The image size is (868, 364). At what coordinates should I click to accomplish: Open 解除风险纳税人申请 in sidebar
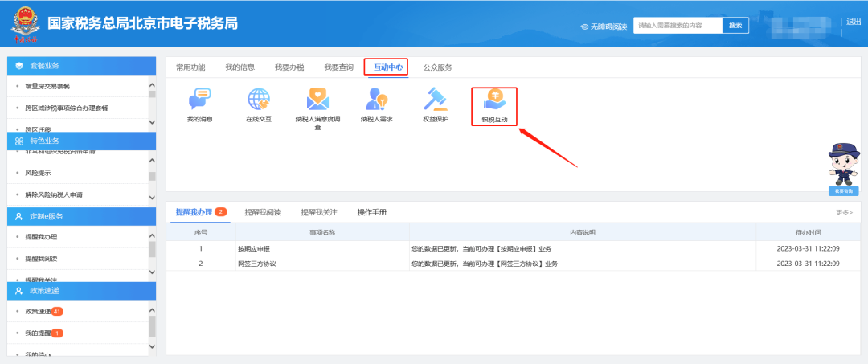(55, 194)
